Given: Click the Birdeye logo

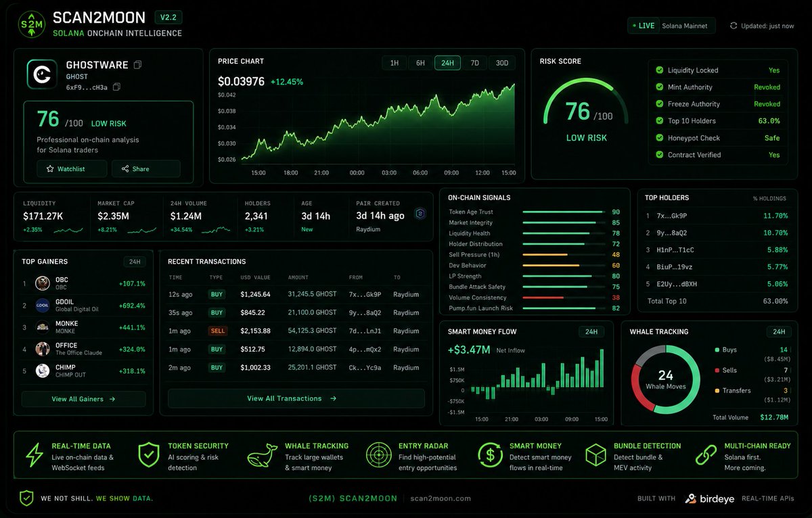Looking at the screenshot, I should pos(710,498).
